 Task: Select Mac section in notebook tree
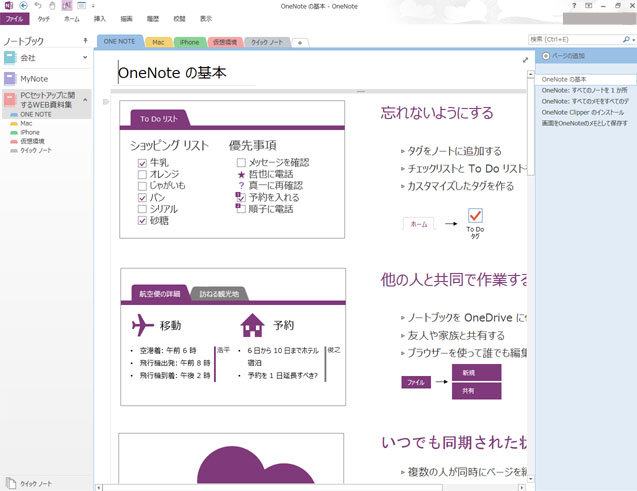click(x=26, y=123)
